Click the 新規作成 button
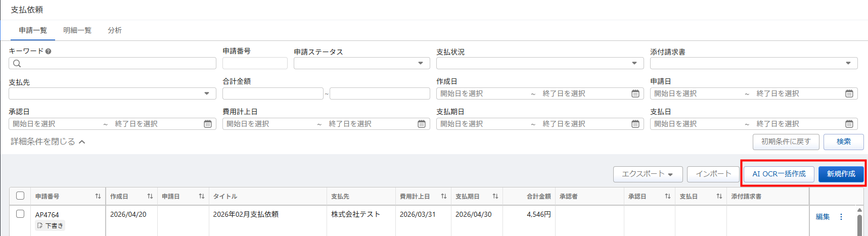Image resolution: width=868 pixels, height=236 pixels. (x=841, y=174)
